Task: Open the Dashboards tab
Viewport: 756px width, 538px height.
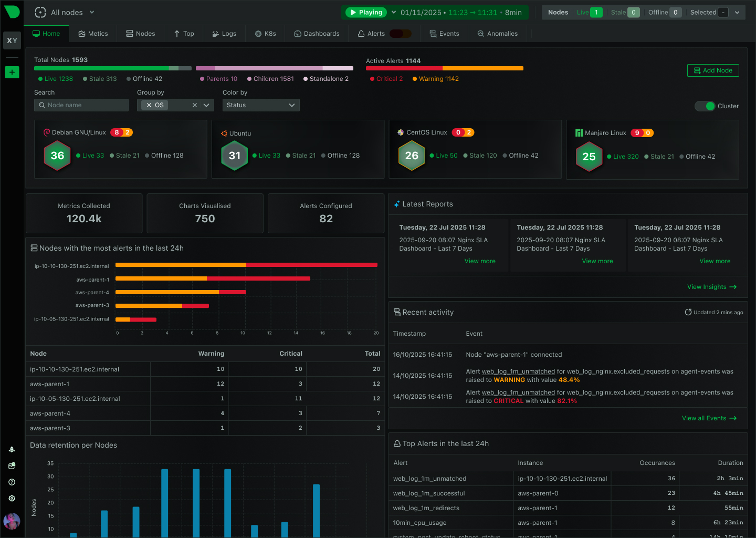Action: click(x=317, y=33)
